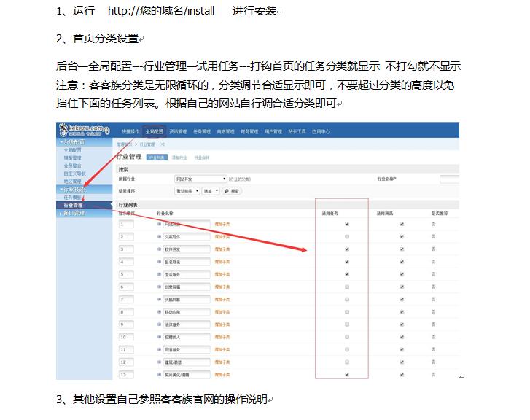Expand sub-categories icon in row 6

click(x=159, y=287)
